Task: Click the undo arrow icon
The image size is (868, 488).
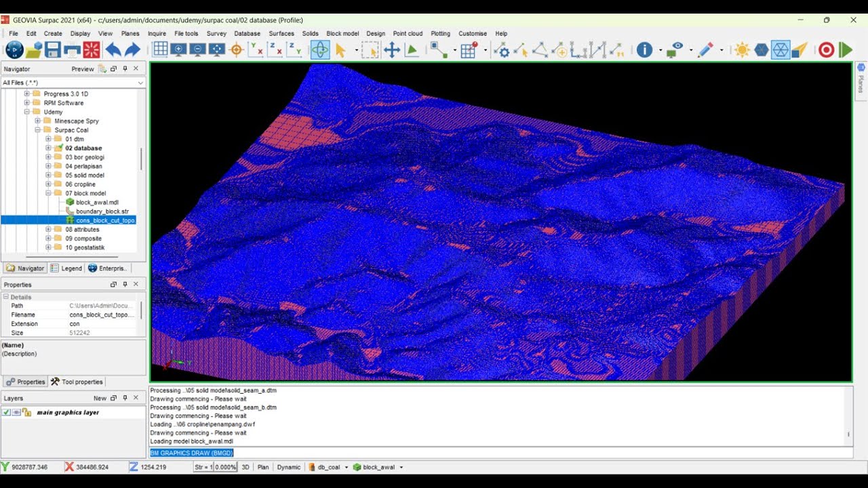Action: (x=113, y=49)
